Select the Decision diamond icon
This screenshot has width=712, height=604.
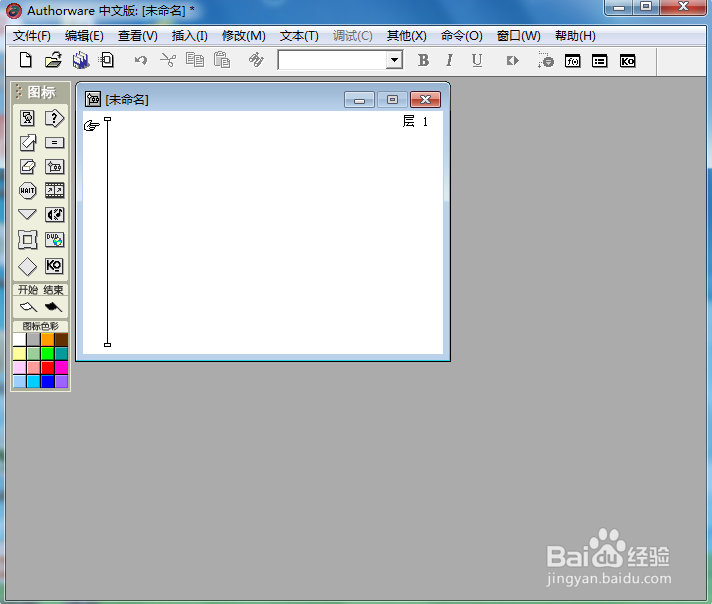(27, 267)
